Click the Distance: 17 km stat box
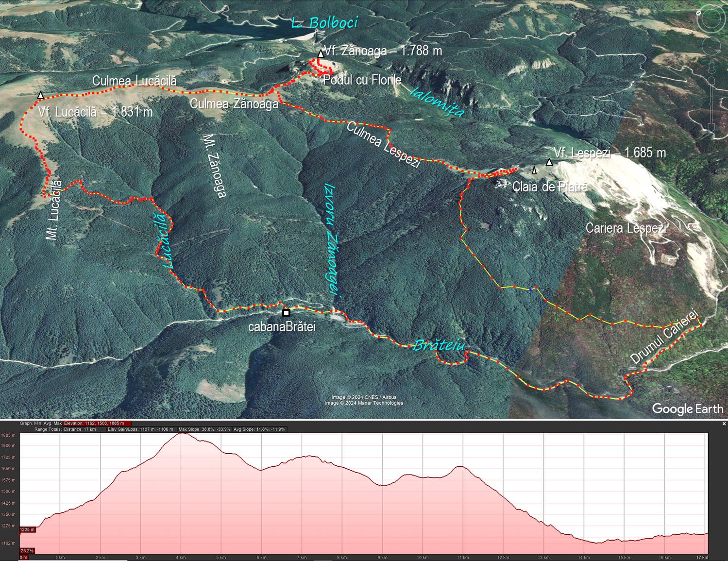The width and height of the screenshot is (728, 561). 80,429
